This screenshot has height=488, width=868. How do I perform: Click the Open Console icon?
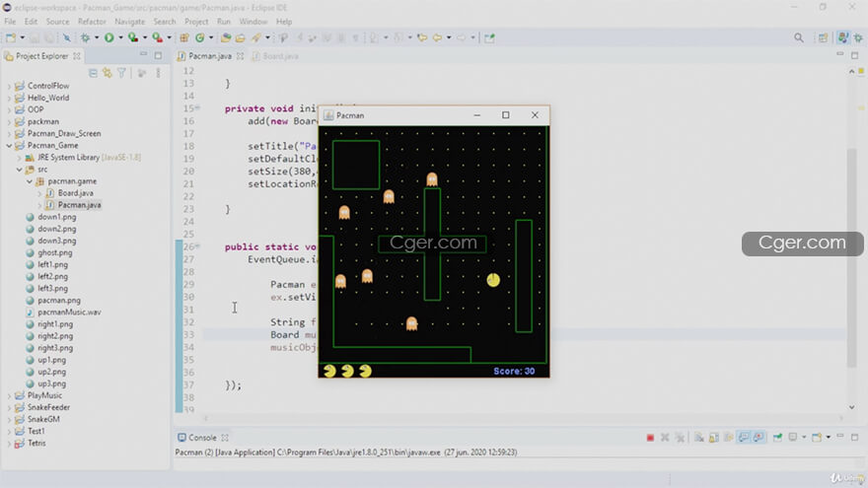pos(817,438)
